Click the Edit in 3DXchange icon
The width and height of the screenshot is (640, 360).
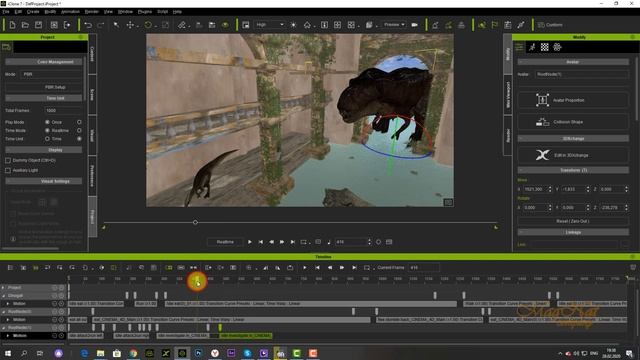[542, 155]
